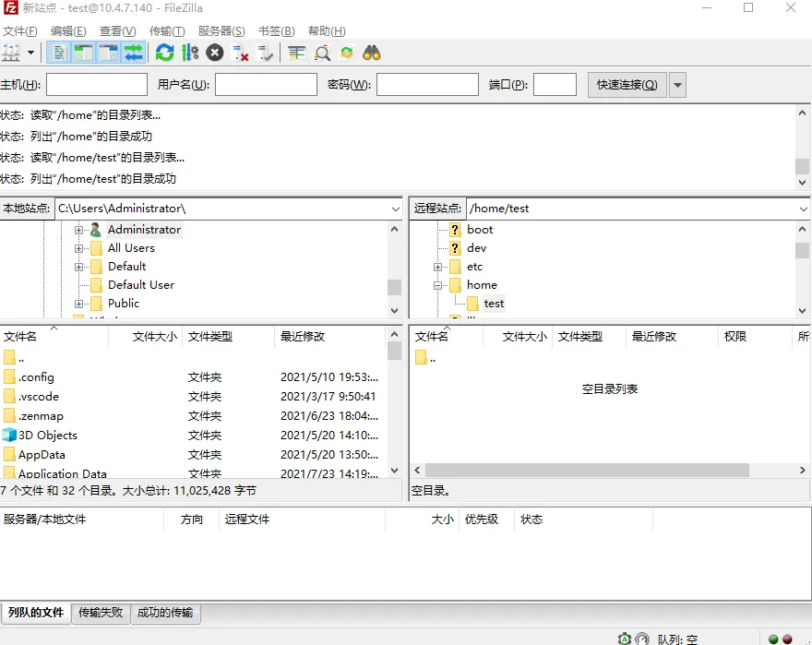
Task: Click remote list horizontal scrollbar thumb
Action: (587, 471)
